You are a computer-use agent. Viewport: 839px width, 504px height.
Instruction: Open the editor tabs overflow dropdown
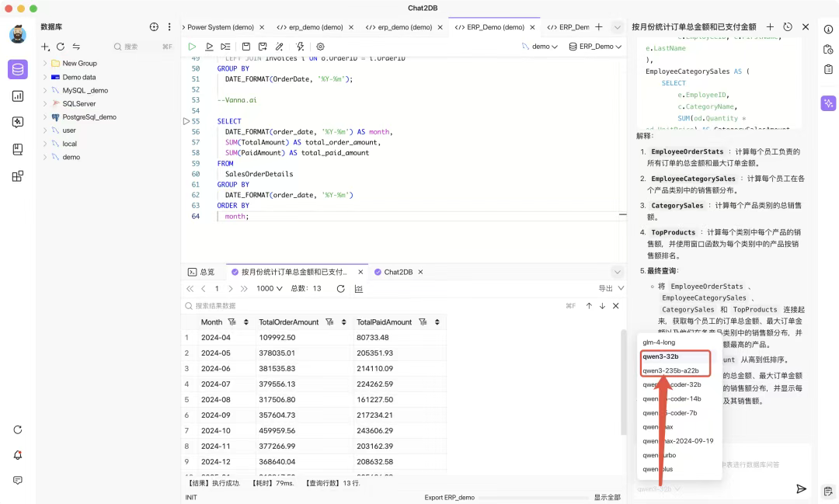618,27
